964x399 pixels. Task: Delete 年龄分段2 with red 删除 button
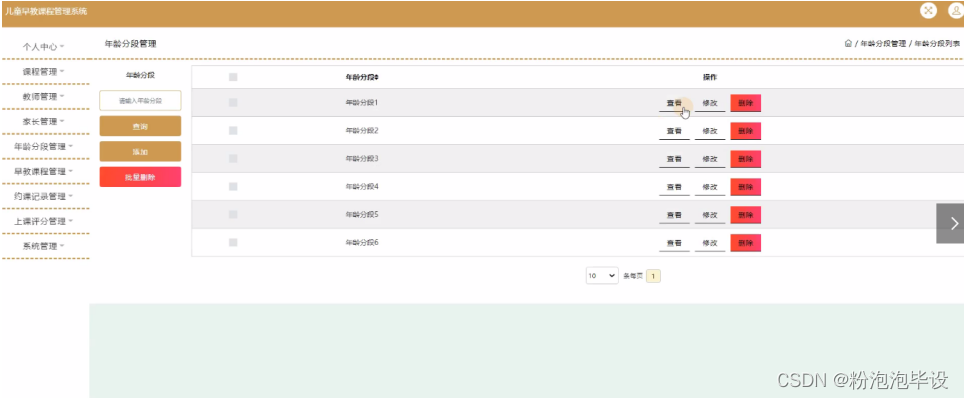click(x=746, y=131)
